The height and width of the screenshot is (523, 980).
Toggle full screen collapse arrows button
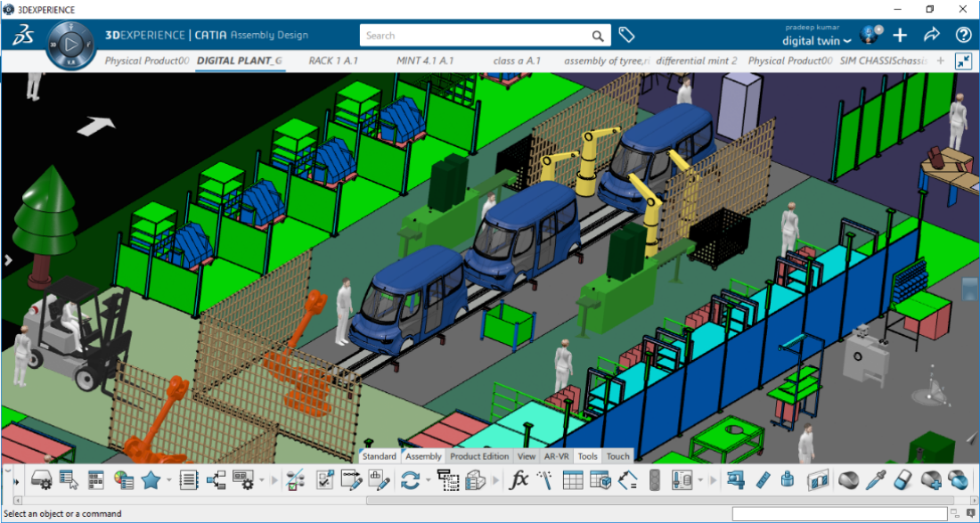click(x=963, y=61)
